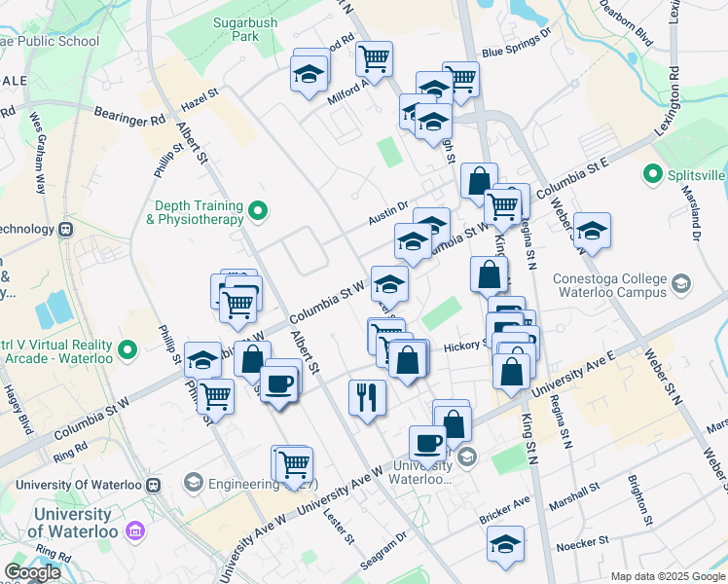The image size is (728, 584).
Task: Click the Engineering building school icon
Action: point(193,483)
